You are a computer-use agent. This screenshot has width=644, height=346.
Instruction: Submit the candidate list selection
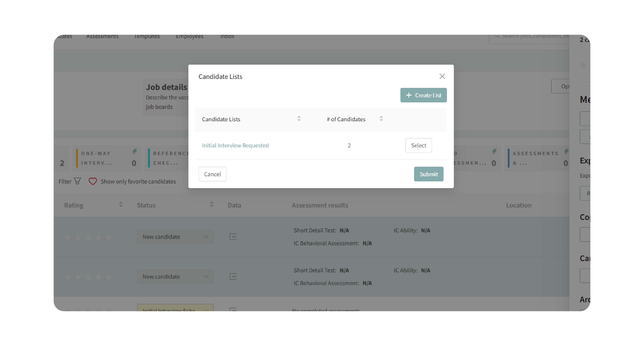click(x=428, y=174)
